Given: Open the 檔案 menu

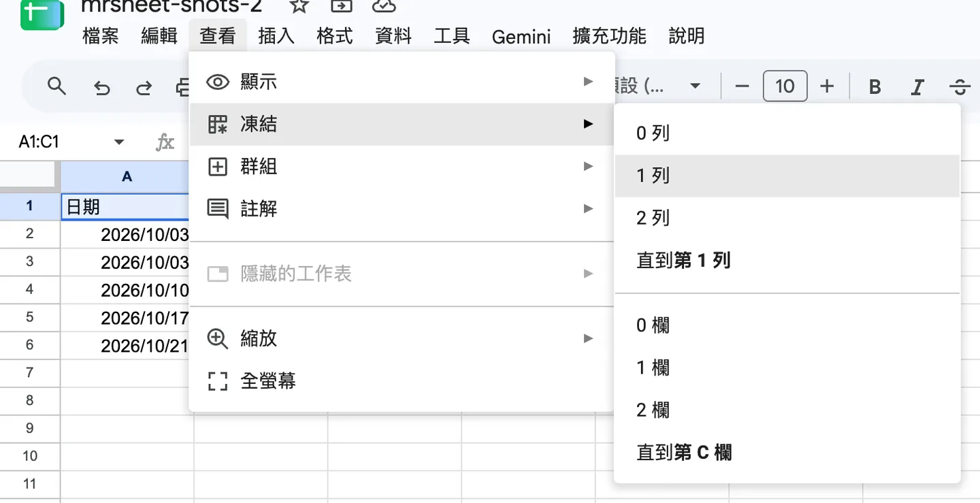Looking at the screenshot, I should click(x=101, y=36).
